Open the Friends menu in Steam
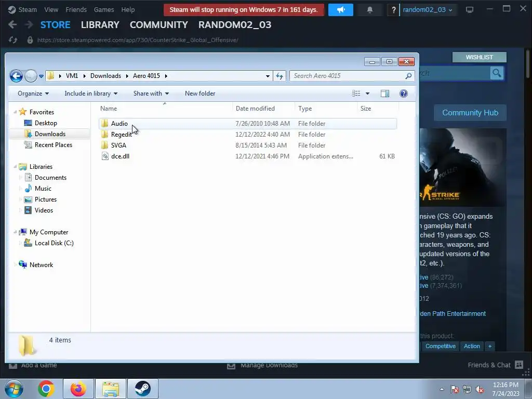 [x=76, y=9]
